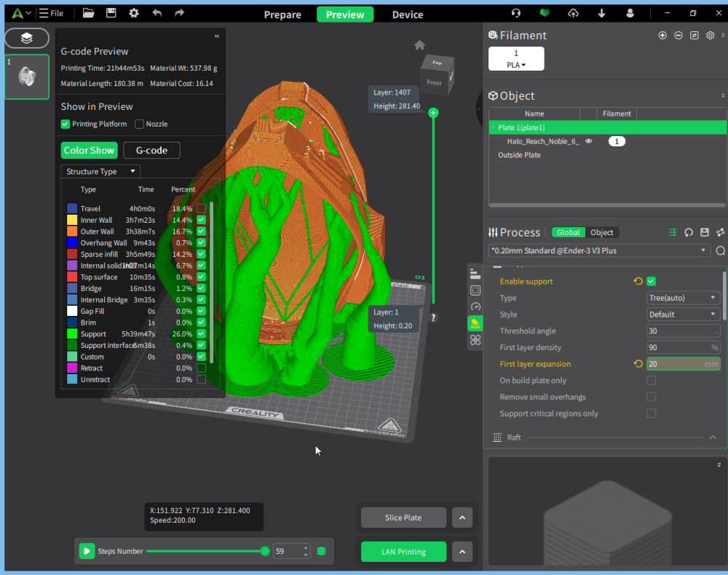Toggle Support visibility checkbox
The height and width of the screenshot is (575, 728).
201,333
